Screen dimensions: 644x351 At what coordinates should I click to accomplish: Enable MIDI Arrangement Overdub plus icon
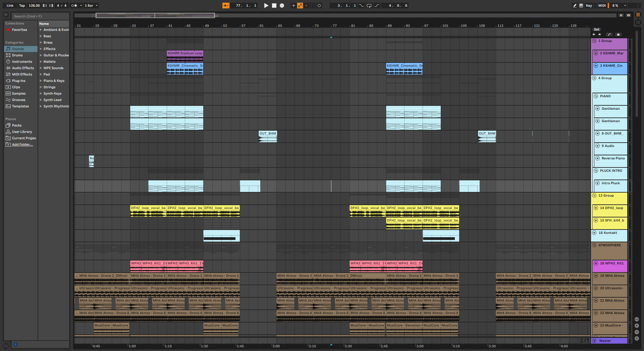pos(293,5)
